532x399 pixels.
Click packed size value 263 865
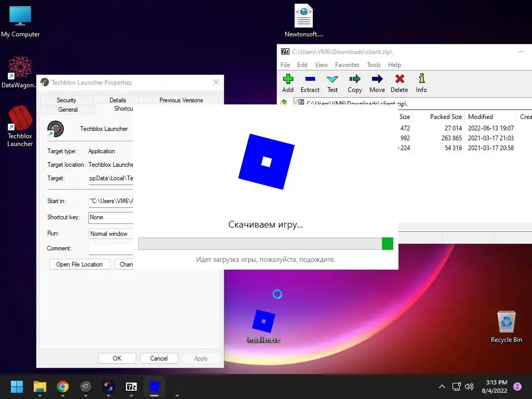coord(451,138)
